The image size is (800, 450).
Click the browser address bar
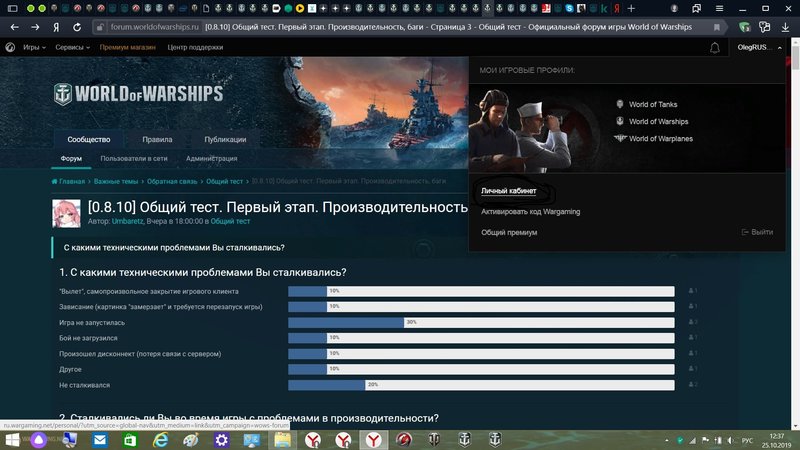pyautogui.click(x=400, y=26)
